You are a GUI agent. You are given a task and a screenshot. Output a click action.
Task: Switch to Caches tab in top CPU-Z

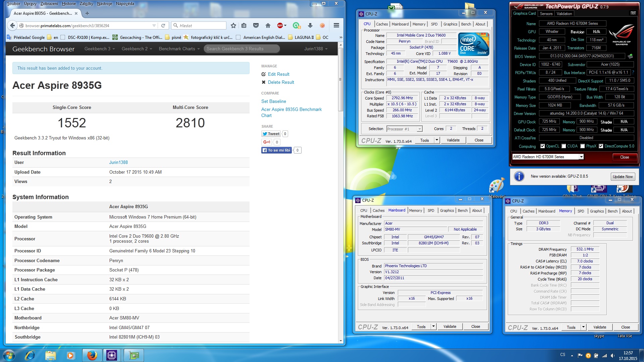(x=382, y=24)
